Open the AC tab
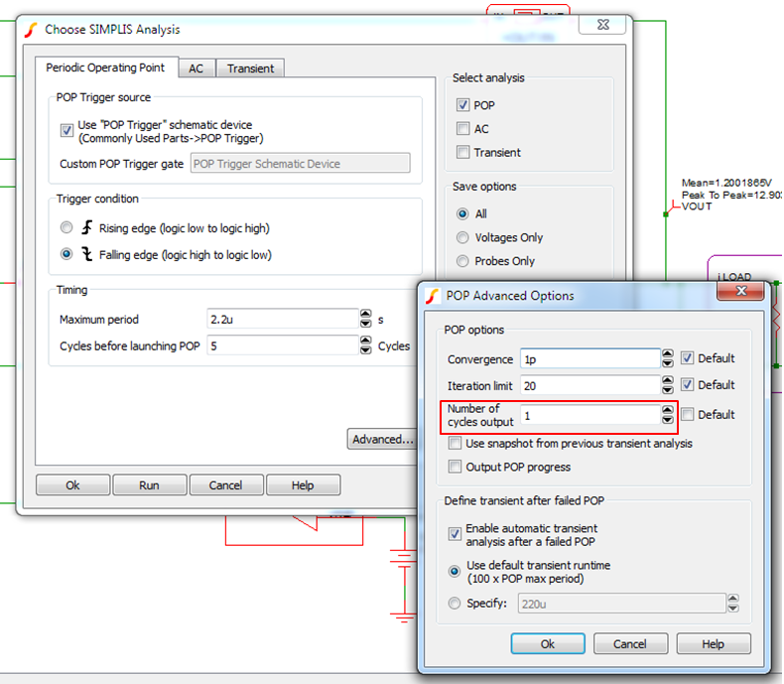Image resolution: width=784 pixels, height=684 pixels. point(196,68)
